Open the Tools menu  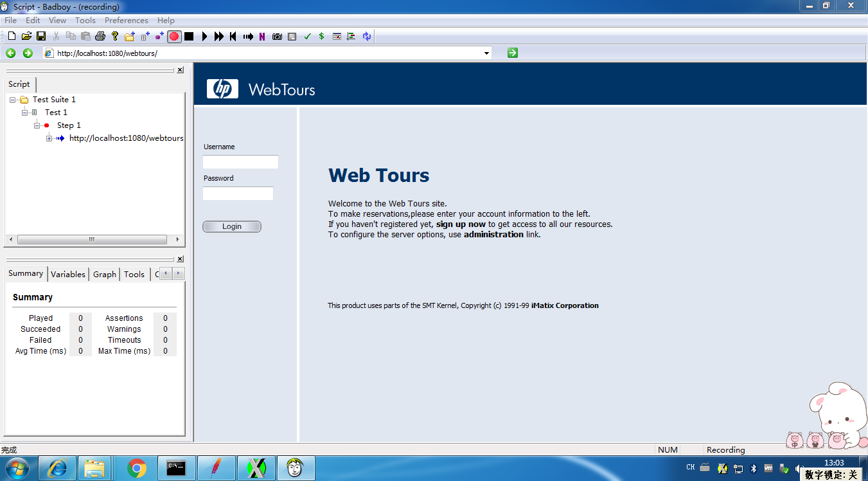(x=85, y=21)
